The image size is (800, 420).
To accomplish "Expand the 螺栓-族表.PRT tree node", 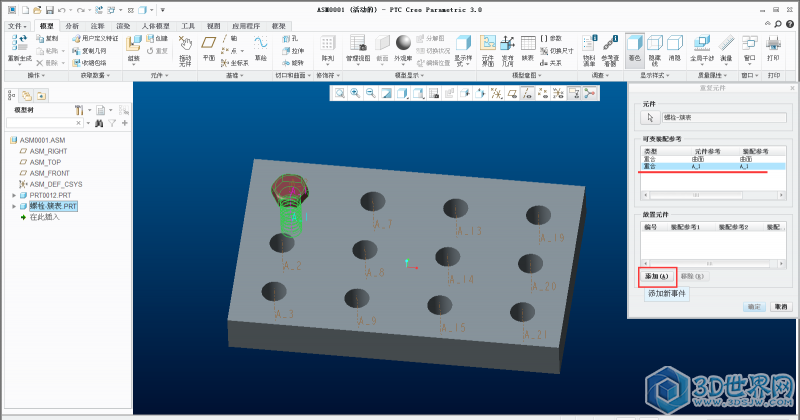I will point(14,206).
